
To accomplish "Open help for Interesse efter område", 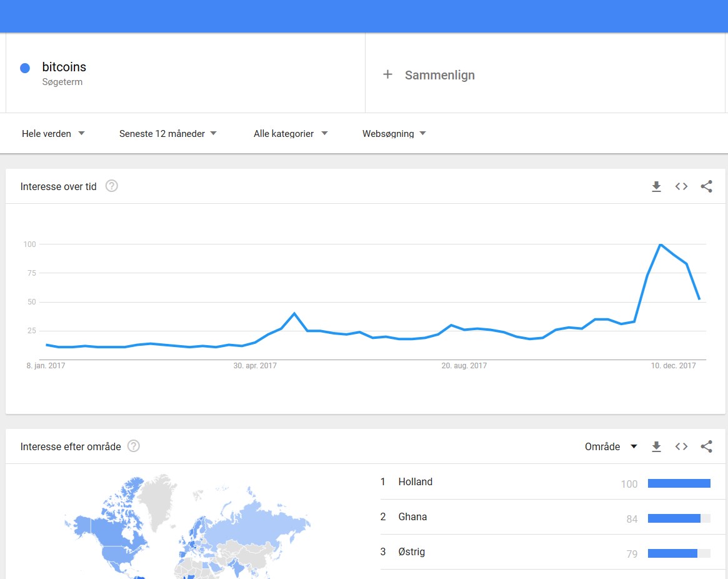I will (x=134, y=446).
